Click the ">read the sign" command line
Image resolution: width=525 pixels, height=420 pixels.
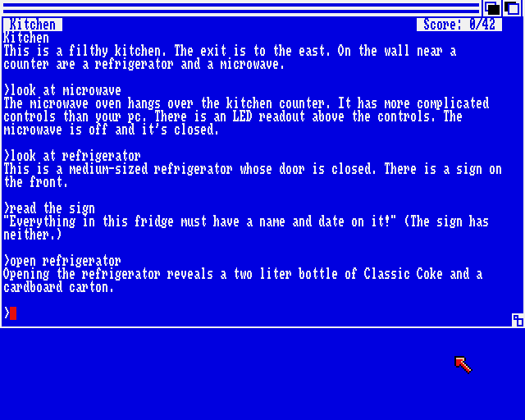coord(49,208)
